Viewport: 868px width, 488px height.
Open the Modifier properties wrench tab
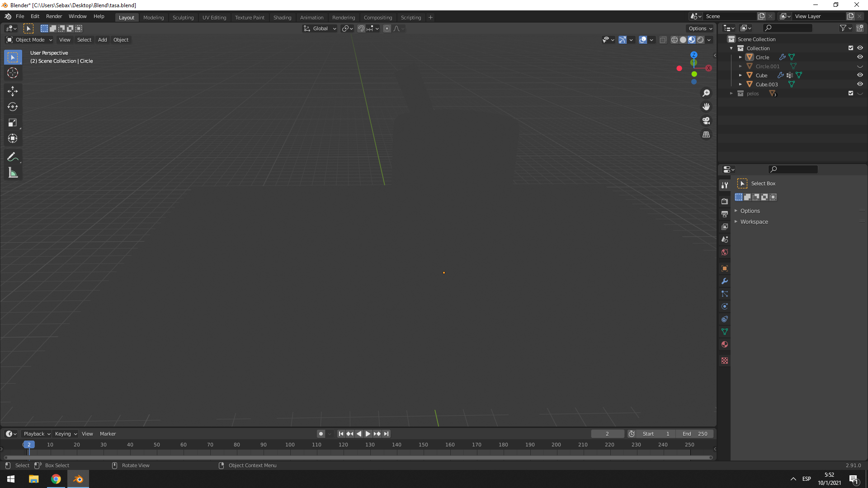[x=725, y=281]
